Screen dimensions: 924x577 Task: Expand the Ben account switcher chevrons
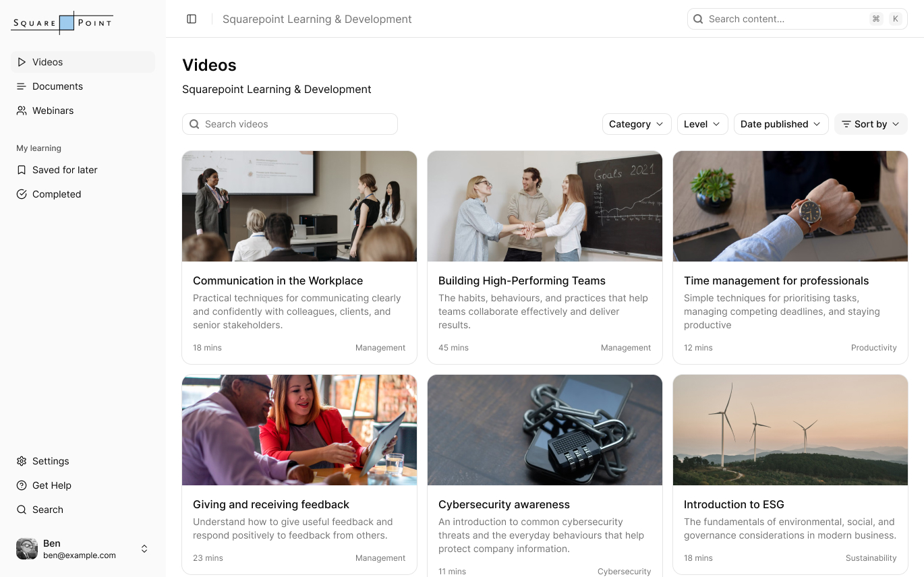tap(144, 549)
